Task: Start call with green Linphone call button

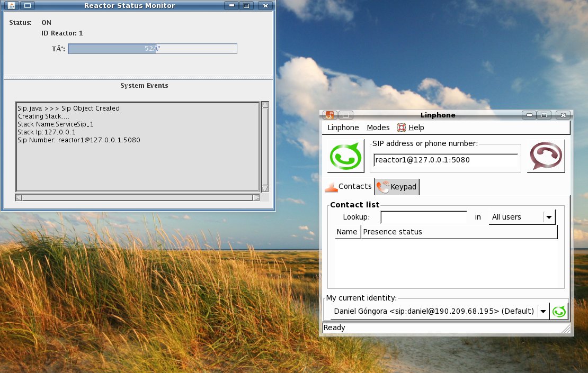Action: pyautogui.click(x=345, y=156)
